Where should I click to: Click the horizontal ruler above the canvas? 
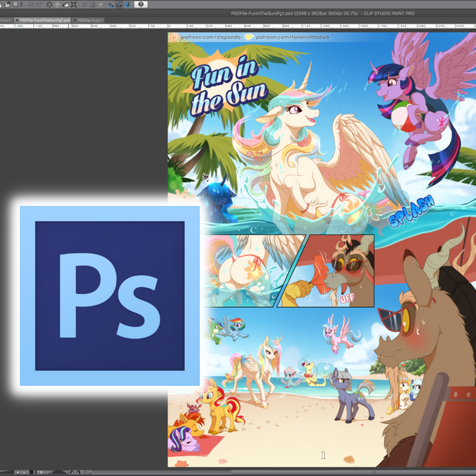point(238,26)
